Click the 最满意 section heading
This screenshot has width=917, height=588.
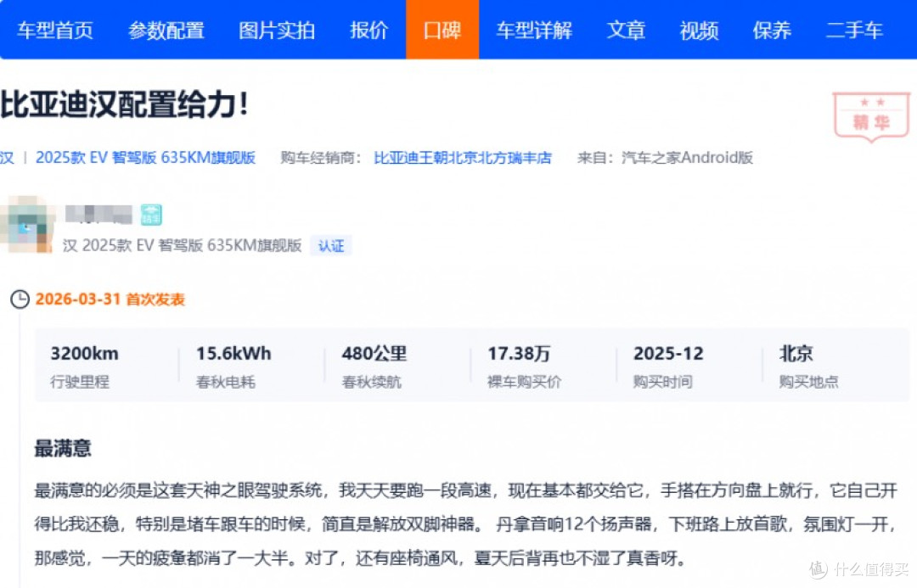click(x=63, y=449)
